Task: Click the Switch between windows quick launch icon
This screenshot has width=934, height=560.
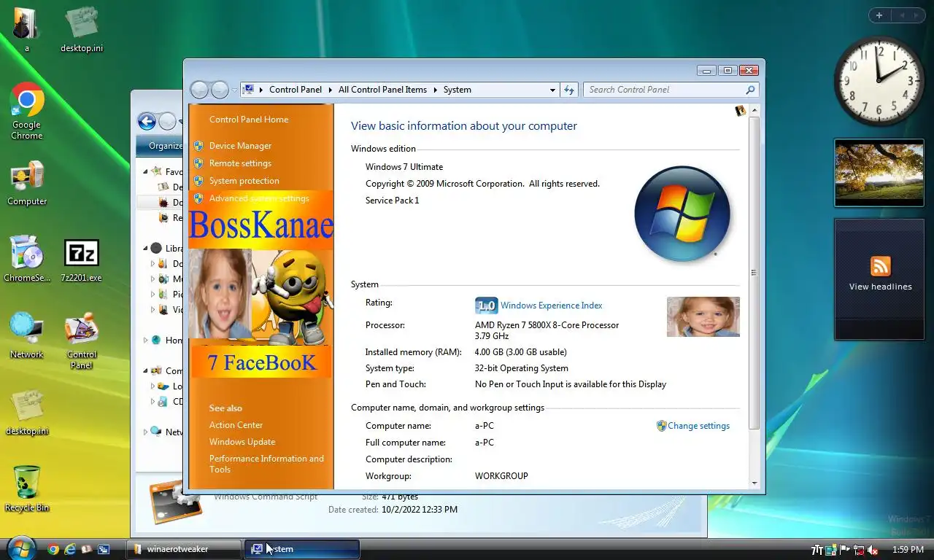Action: [104, 549]
